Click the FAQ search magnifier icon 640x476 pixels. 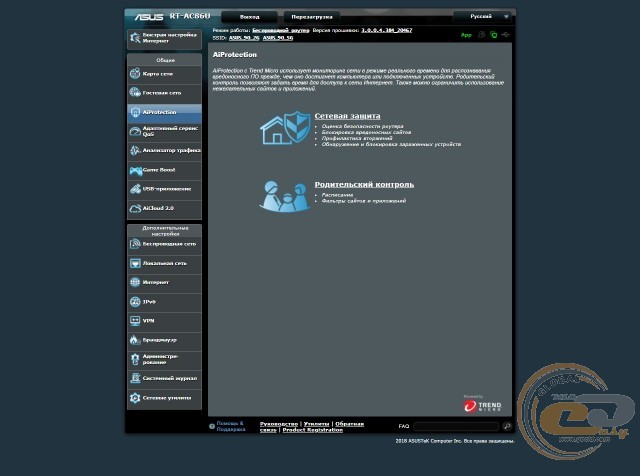pyautogui.click(x=507, y=426)
